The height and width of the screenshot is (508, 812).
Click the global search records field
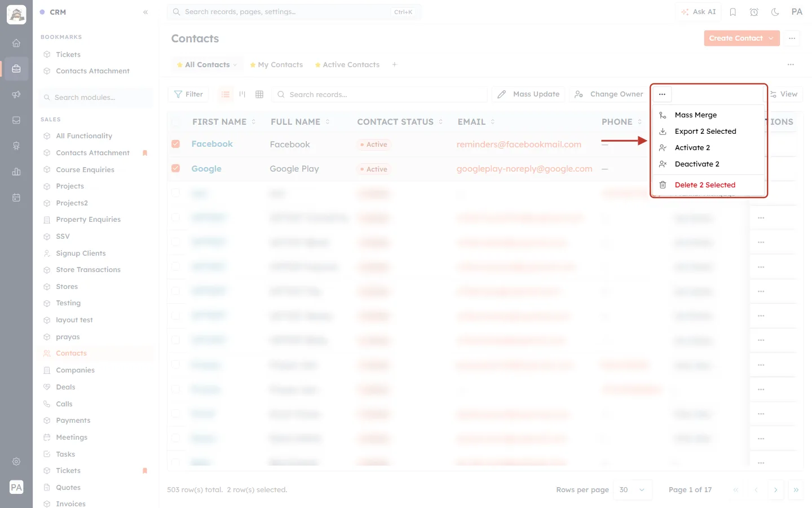[x=294, y=12]
